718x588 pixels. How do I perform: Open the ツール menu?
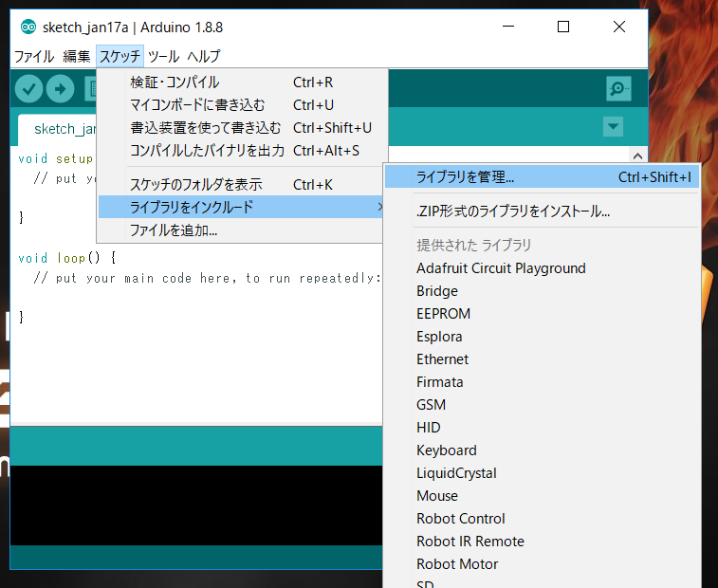click(163, 56)
